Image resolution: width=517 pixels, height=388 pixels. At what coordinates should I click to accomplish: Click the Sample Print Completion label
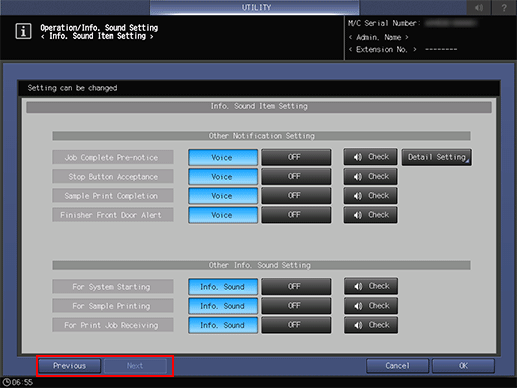click(113, 196)
